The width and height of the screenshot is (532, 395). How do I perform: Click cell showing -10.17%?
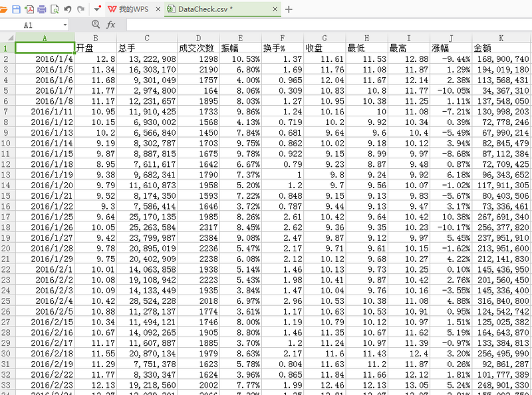coord(451,227)
